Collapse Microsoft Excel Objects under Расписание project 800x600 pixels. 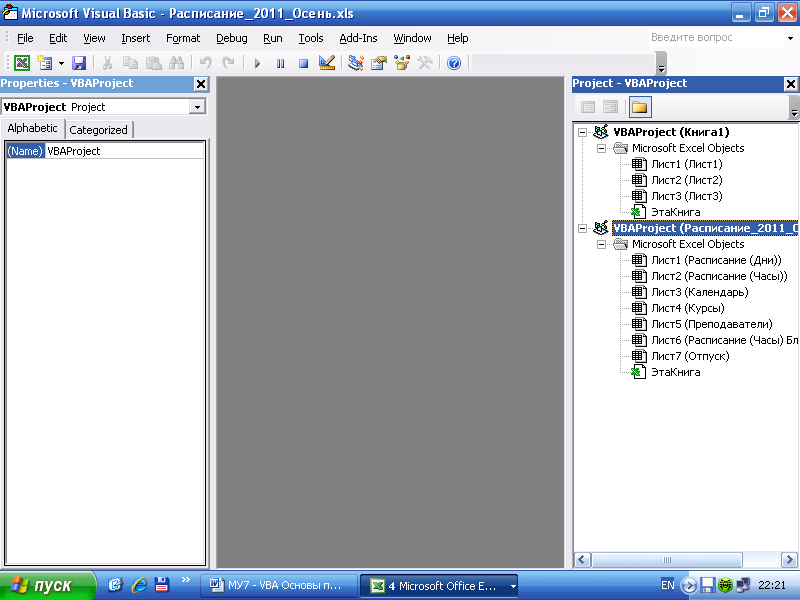(x=602, y=244)
